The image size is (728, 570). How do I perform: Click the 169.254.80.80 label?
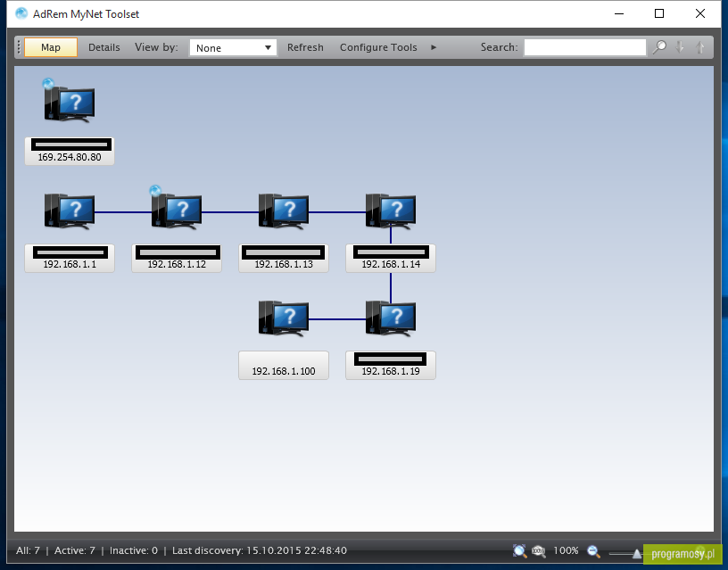pos(70,152)
